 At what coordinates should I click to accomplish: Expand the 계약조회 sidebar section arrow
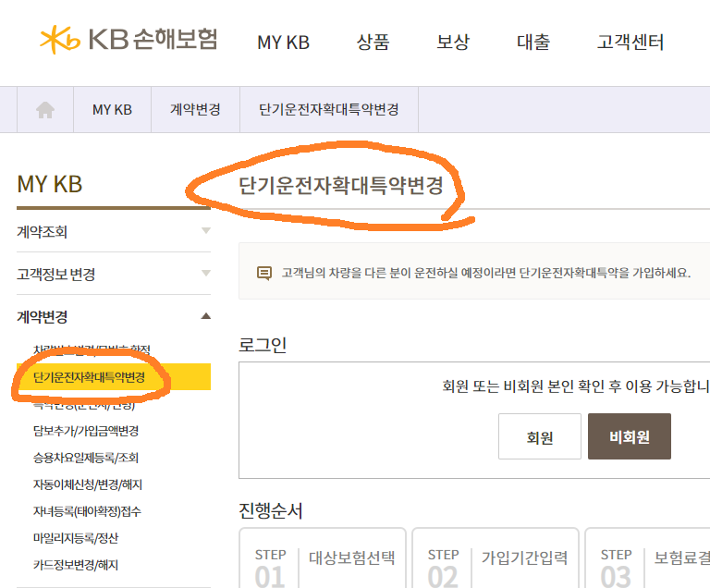206,230
